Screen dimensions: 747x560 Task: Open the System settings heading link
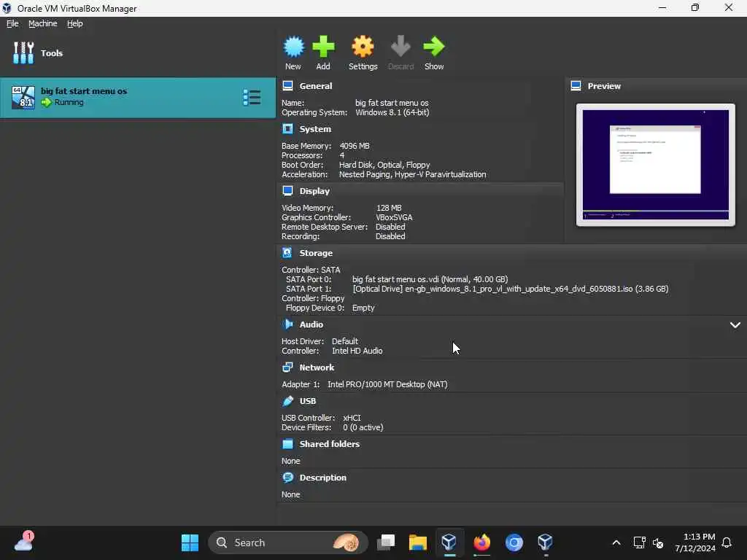(x=315, y=129)
